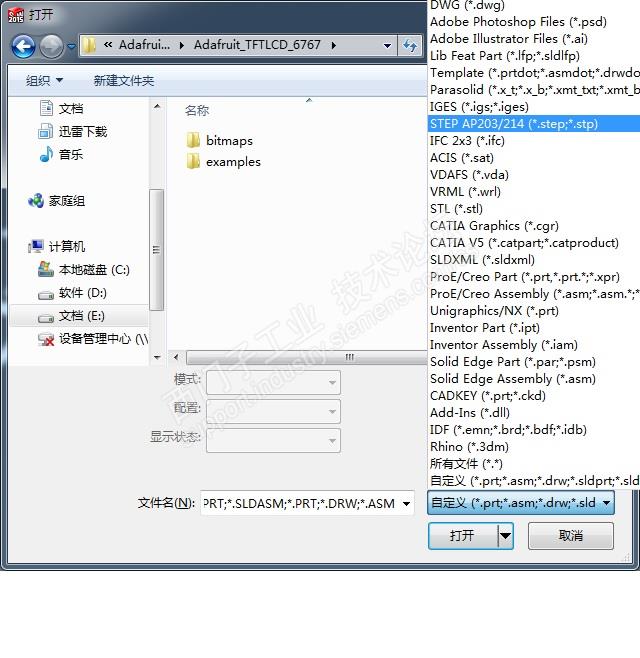Click the 计算机 monitor icon

[36, 246]
